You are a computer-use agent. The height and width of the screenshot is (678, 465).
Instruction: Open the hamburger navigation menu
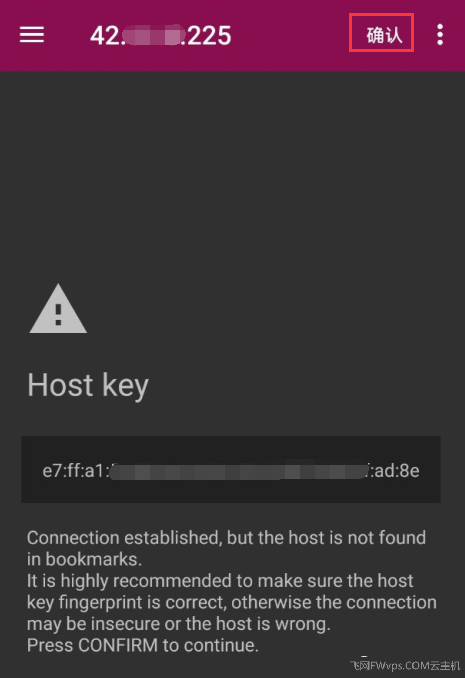click(x=32, y=35)
